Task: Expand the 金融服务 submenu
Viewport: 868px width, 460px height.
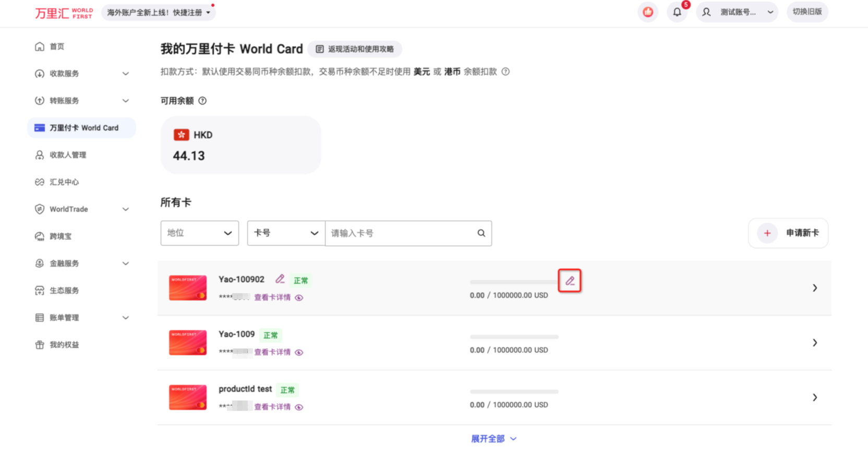Action: coord(126,263)
